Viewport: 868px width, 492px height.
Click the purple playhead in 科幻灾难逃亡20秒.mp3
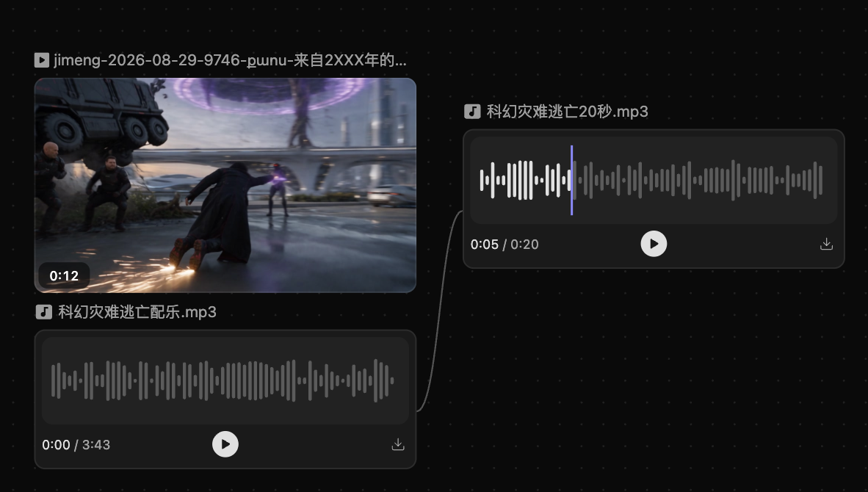pos(572,180)
